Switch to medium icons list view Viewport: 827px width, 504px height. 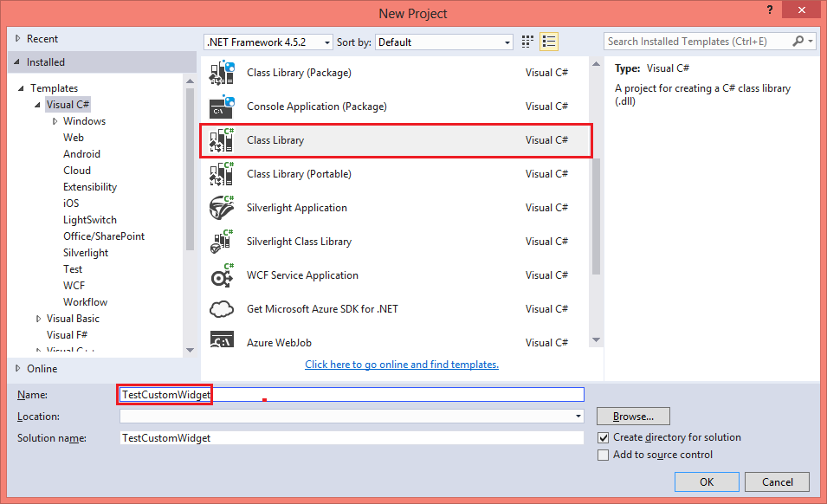point(549,42)
